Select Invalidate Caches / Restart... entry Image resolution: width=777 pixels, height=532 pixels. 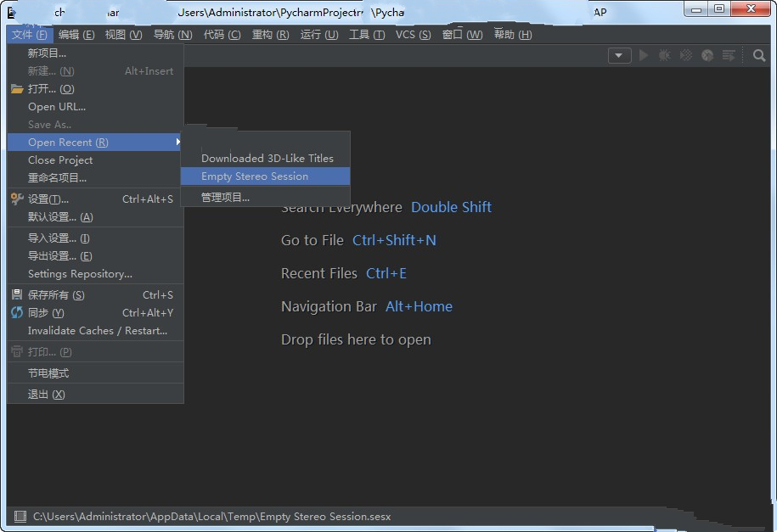tap(96, 330)
